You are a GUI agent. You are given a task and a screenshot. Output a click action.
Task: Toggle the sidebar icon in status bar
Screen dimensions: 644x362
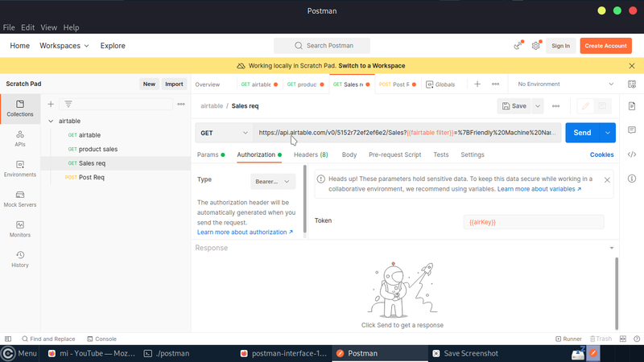click(8, 339)
